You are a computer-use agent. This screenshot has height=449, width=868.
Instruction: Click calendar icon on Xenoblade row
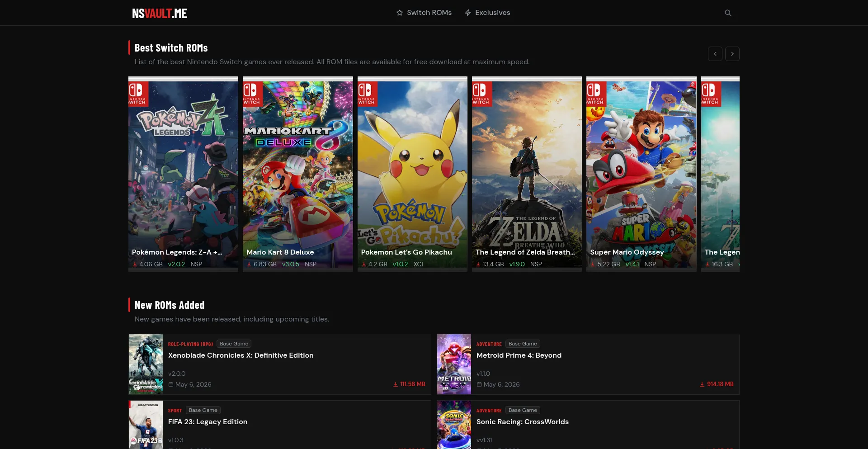click(171, 384)
